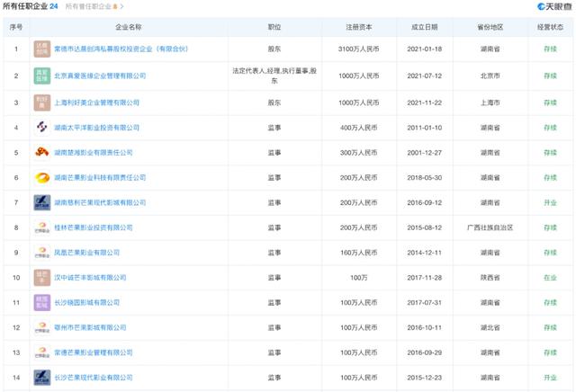Click the 在业 status in row 10

(x=550, y=278)
